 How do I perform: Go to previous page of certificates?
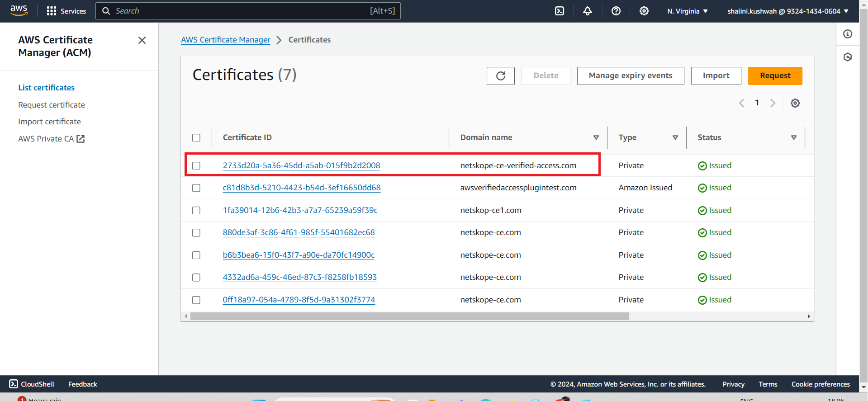coord(741,103)
